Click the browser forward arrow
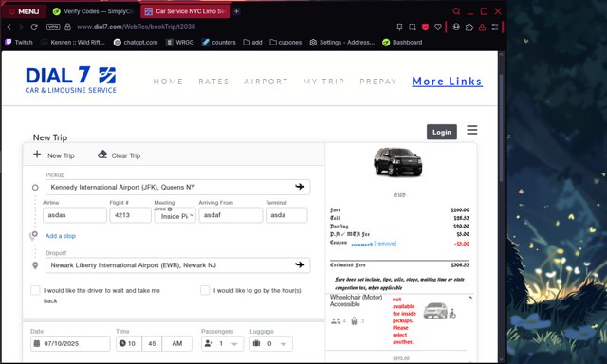 click(x=21, y=27)
